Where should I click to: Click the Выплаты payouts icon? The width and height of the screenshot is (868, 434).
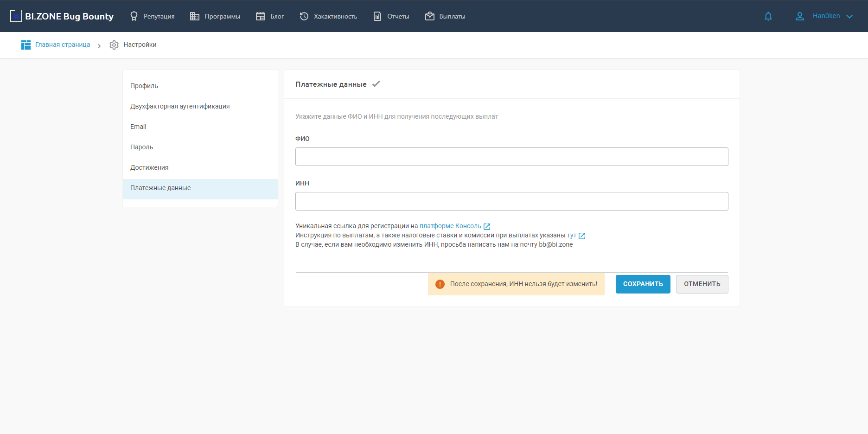click(430, 16)
